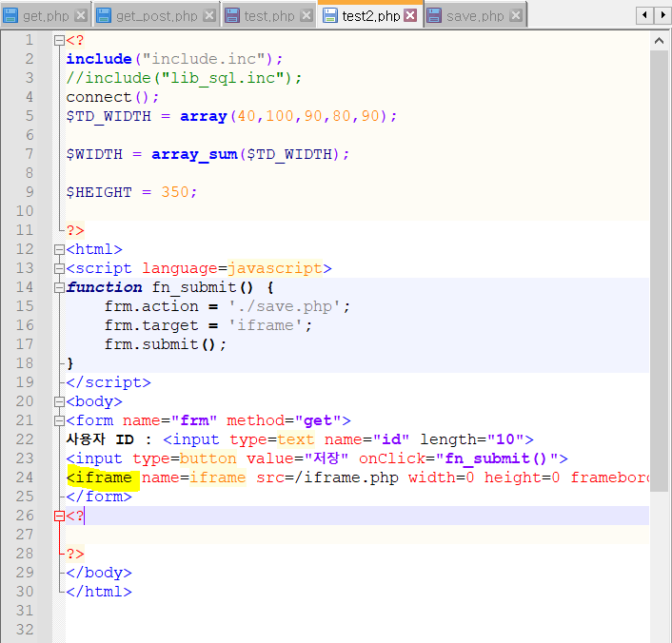Click the word 'include' on line 2
This screenshot has height=643, width=672.
(x=99, y=59)
